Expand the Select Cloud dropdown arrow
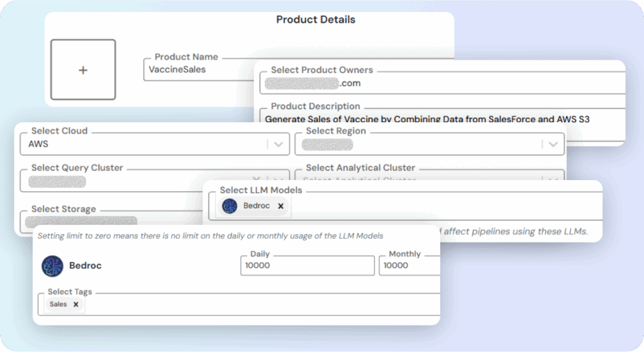 (x=279, y=144)
